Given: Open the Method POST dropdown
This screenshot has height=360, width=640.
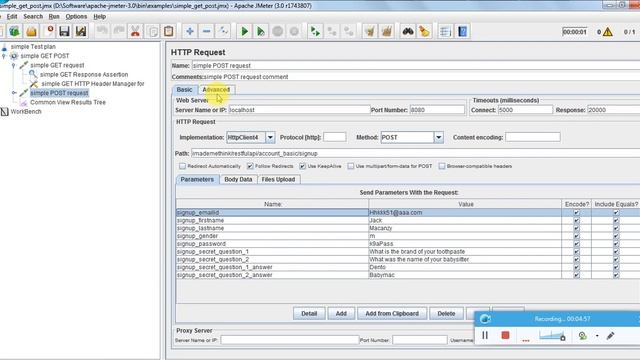Looking at the screenshot, I should point(438,138).
